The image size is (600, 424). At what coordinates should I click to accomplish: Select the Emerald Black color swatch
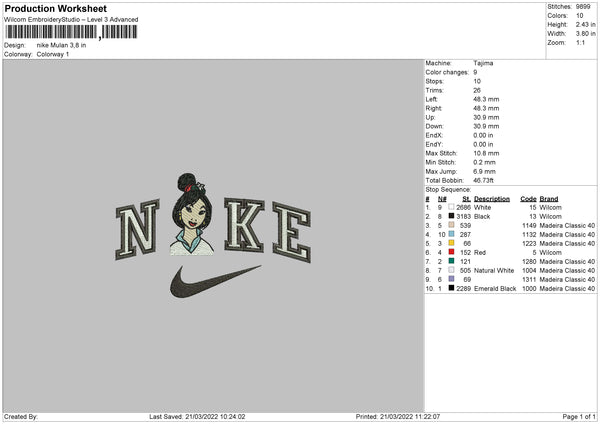coord(452,288)
